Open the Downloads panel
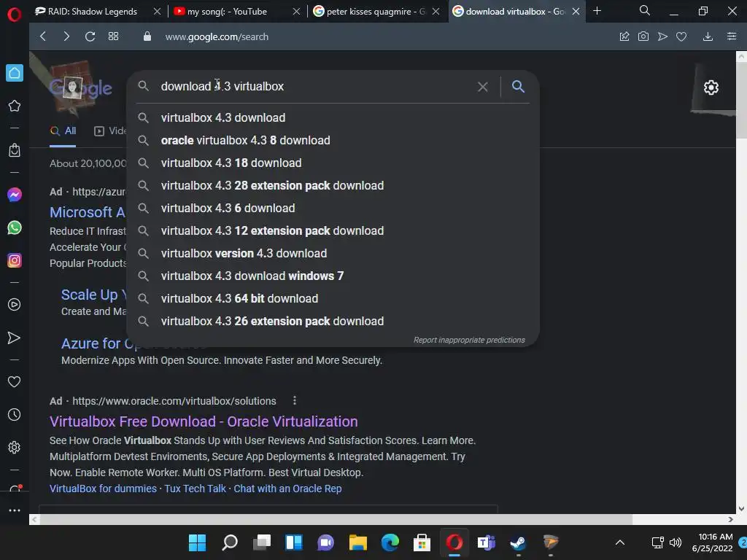 click(x=708, y=36)
